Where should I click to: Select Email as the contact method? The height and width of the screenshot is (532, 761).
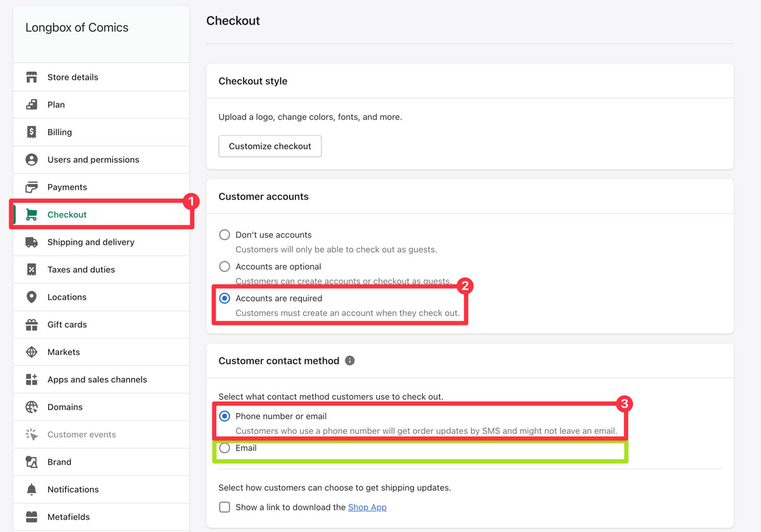tap(224, 448)
